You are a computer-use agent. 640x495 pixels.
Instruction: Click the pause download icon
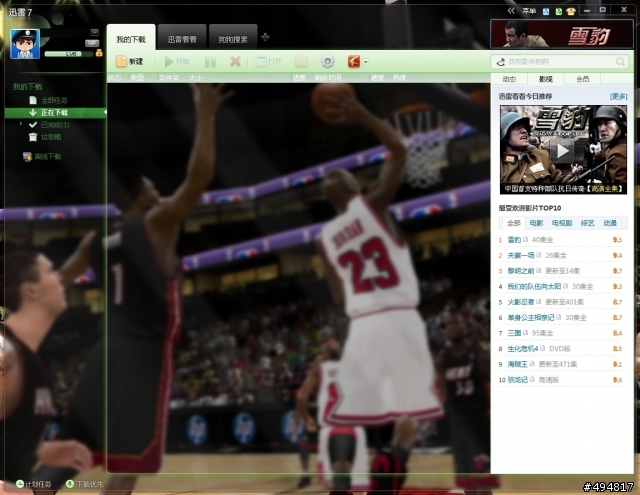coord(210,62)
